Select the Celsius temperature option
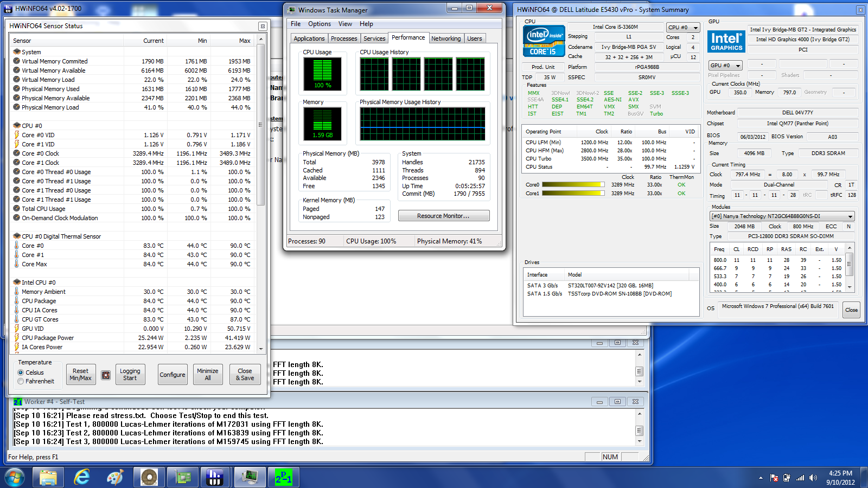 tap(21, 373)
